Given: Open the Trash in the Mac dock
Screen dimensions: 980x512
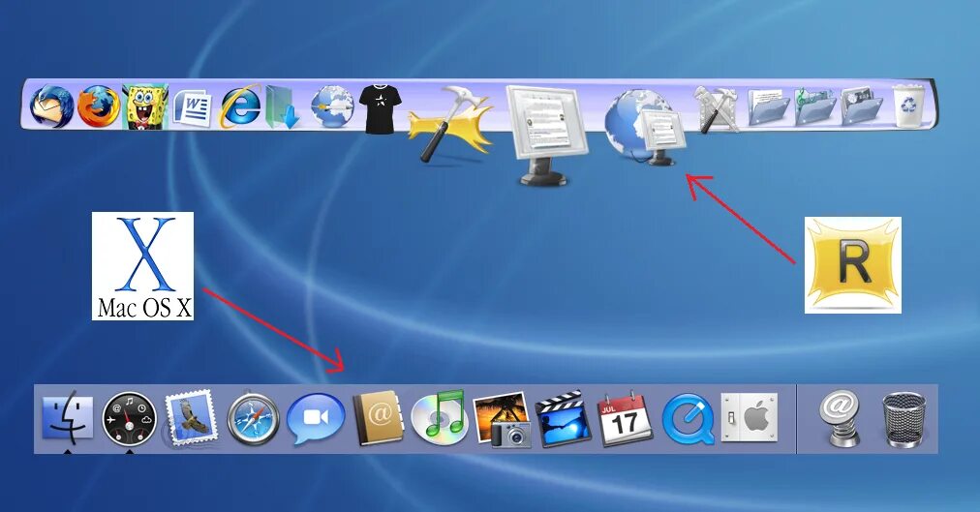Looking at the screenshot, I should pos(903,420).
